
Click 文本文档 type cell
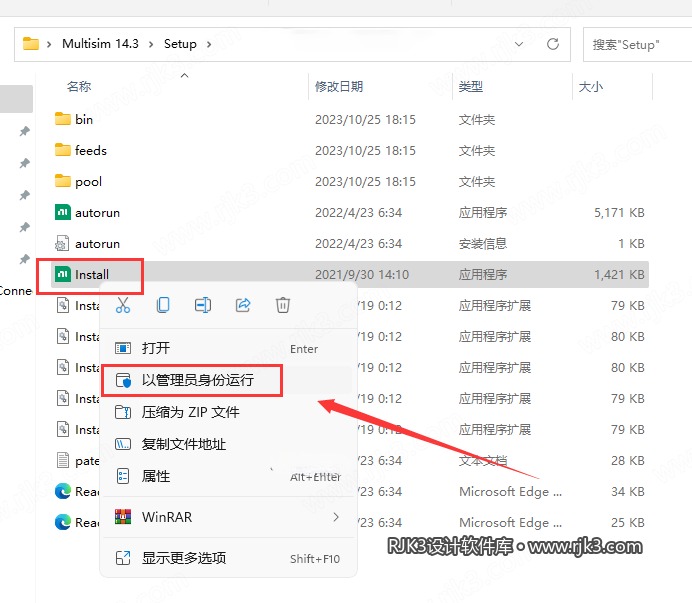[x=483, y=461]
